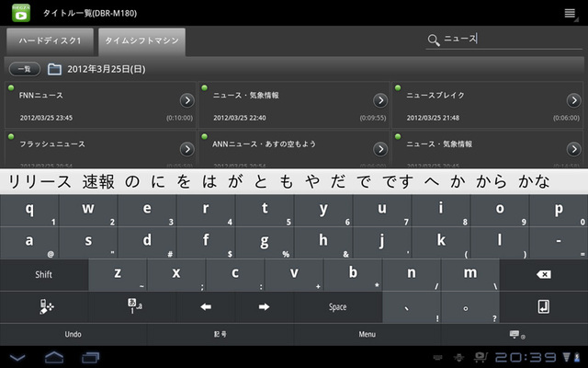
Task: Expand ニュースブレイク entry arrow
Action: coord(573,100)
